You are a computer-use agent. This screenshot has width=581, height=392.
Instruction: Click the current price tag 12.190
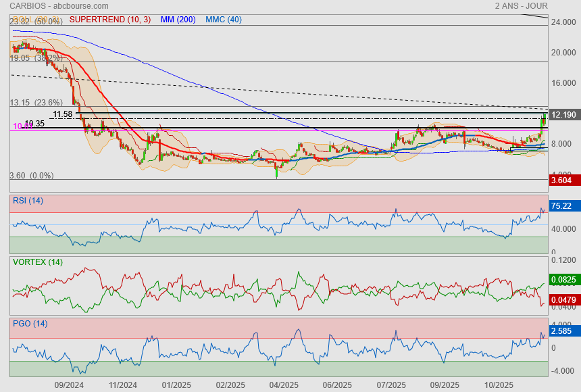(563, 115)
